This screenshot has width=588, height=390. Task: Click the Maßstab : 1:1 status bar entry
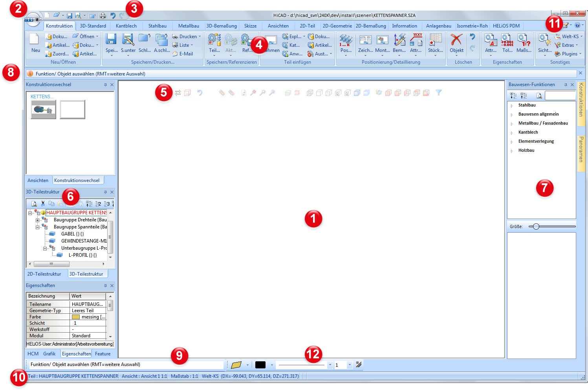click(x=184, y=376)
